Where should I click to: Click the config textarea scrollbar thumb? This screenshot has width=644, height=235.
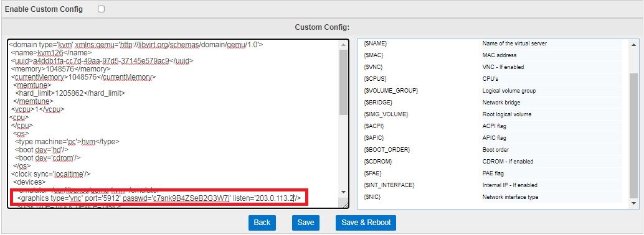[x=343, y=82]
